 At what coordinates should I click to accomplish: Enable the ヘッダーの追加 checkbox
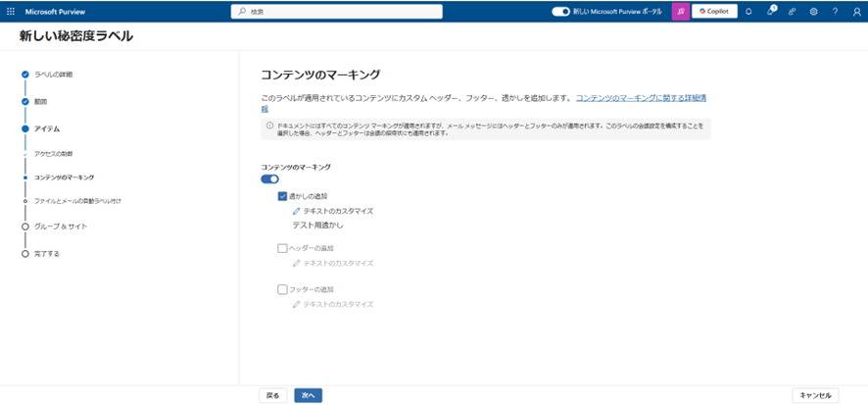pos(283,248)
